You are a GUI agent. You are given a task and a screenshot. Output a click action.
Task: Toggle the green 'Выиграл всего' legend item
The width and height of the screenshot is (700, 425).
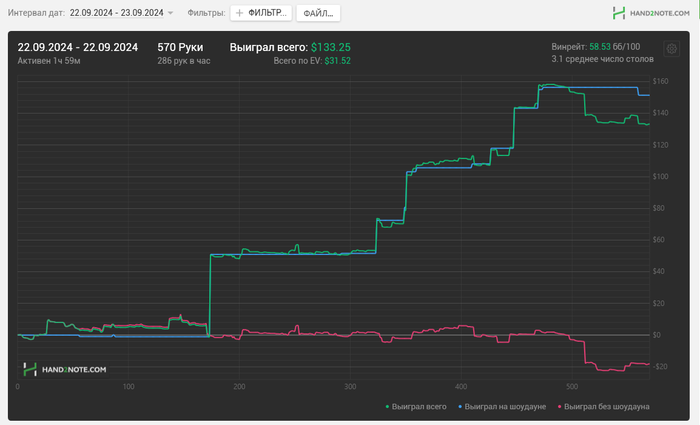[416, 407]
